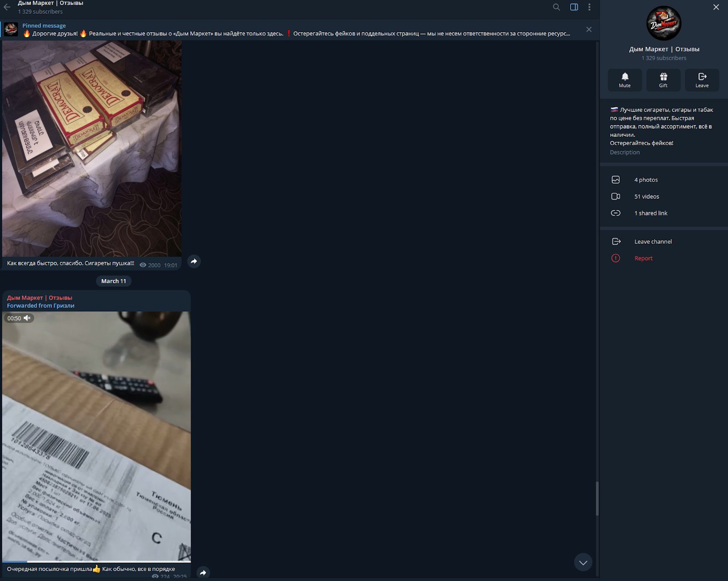Dismiss the pinned message bar

(589, 30)
